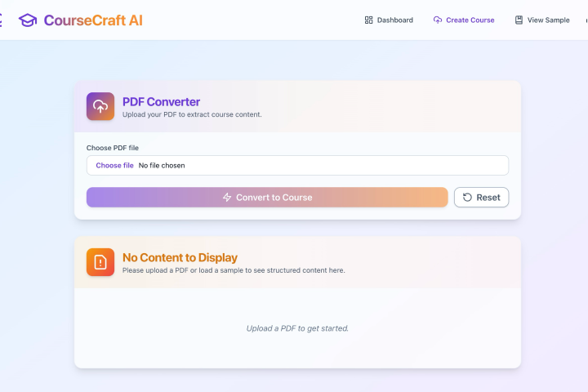Click the circular arrow icon in Reset
This screenshot has height=392, width=588.
467,198
